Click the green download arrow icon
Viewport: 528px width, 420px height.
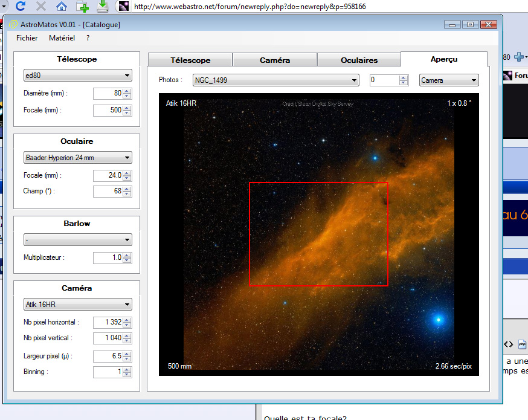coord(102,6)
